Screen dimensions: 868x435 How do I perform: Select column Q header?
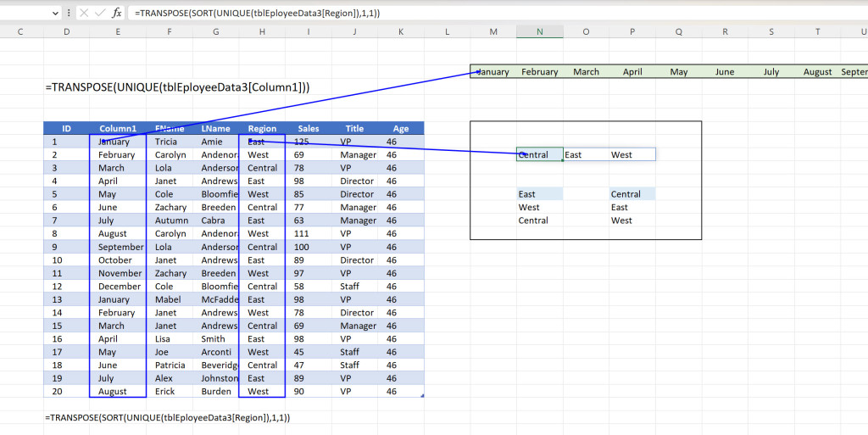point(679,32)
